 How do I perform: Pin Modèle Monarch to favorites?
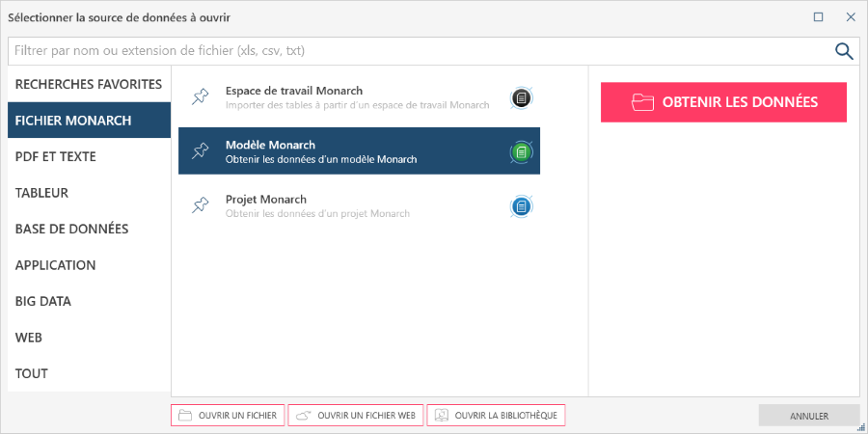tap(200, 151)
